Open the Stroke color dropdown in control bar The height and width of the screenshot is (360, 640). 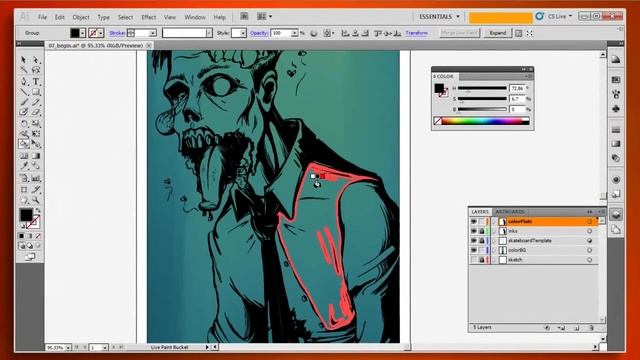click(x=101, y=33)
